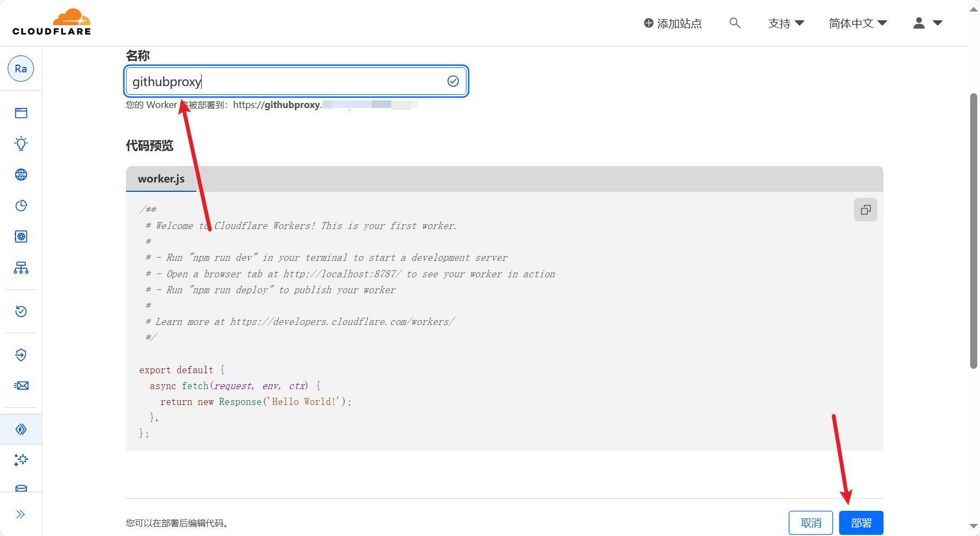980x536 pixels.
Task: Open the 支持 support dropdown
Action: pos(785,24)
